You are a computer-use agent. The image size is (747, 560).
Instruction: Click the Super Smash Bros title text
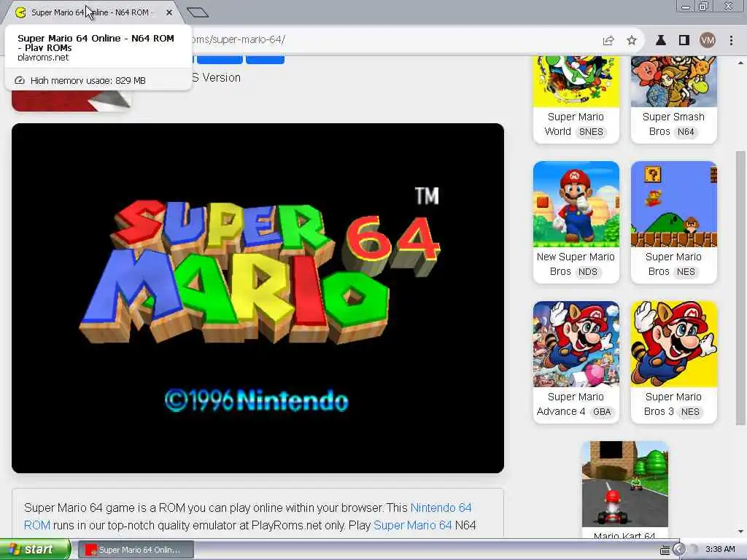coord(673,124)
